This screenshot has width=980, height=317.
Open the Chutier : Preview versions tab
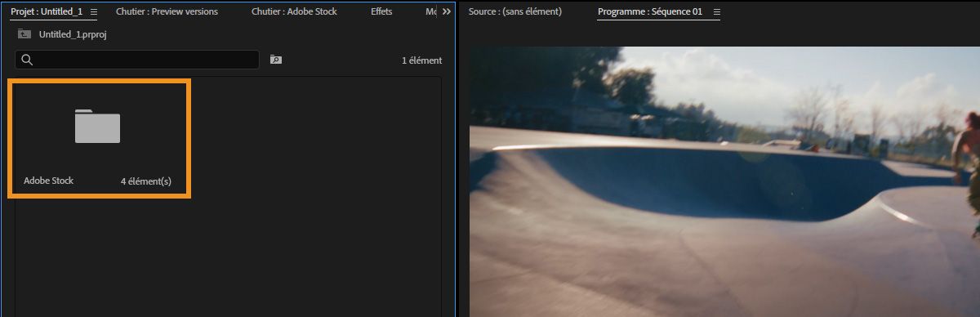(167, 12)
